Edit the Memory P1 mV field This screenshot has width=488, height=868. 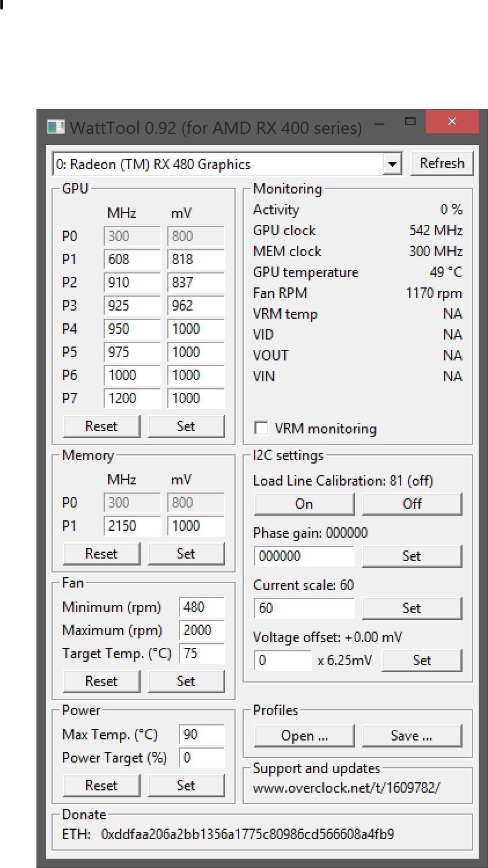click(196, 526)
